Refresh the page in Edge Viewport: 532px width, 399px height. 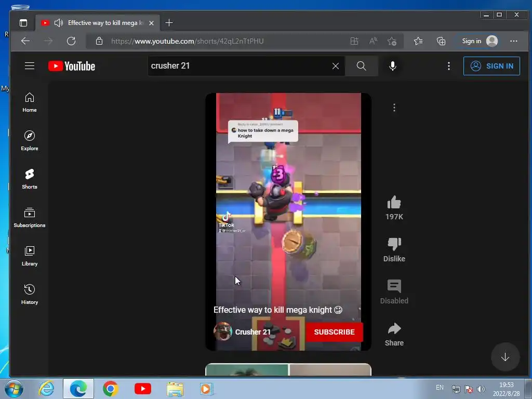coord(71,41)
